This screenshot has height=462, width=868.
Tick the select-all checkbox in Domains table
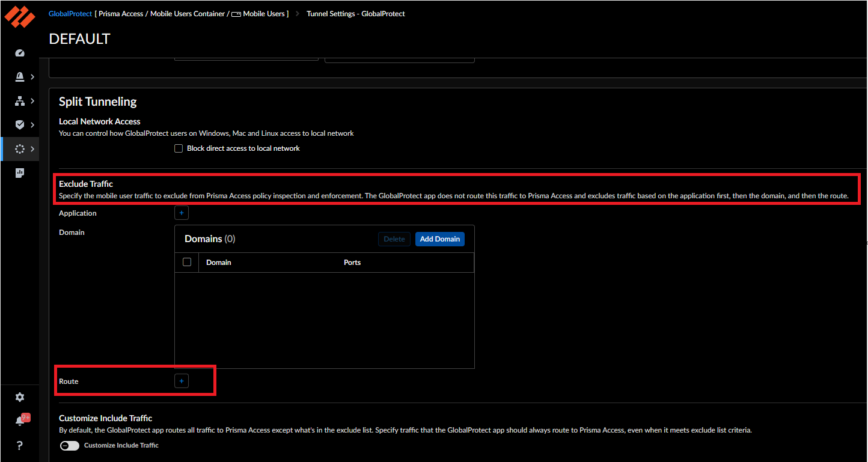[187, 262]
